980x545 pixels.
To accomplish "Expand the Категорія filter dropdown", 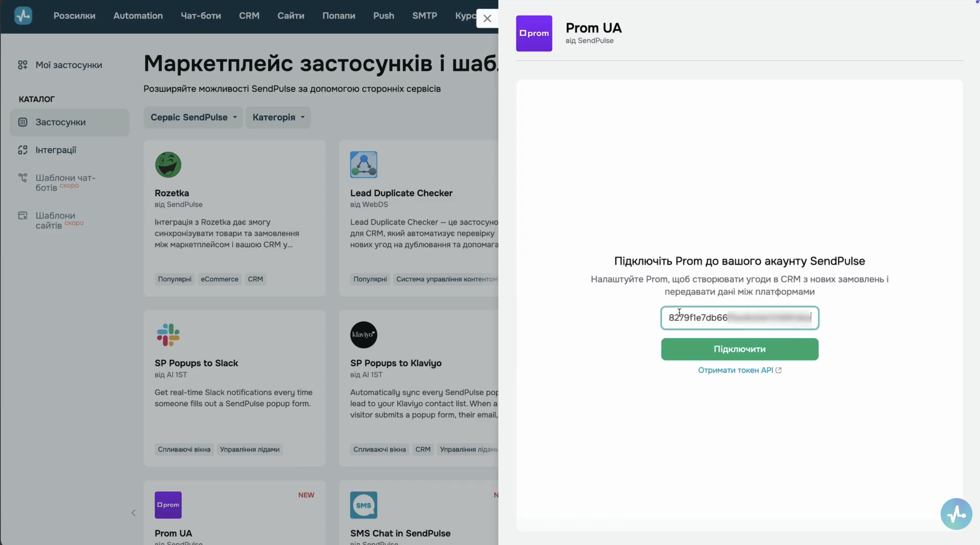I will pos(278,117).
